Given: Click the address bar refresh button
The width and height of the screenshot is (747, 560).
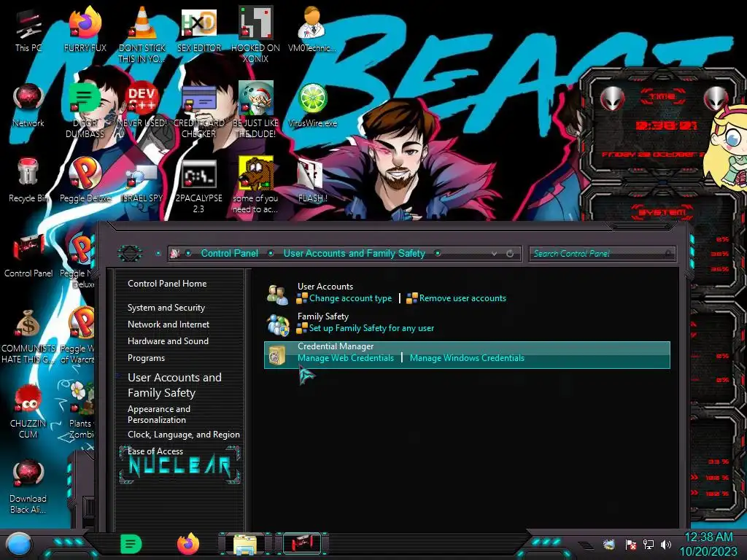Looking at the screenshot, I should [510, 254].
